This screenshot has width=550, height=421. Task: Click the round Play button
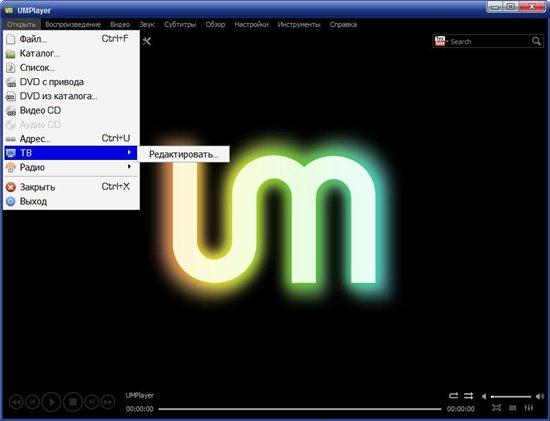click(52, 401)
